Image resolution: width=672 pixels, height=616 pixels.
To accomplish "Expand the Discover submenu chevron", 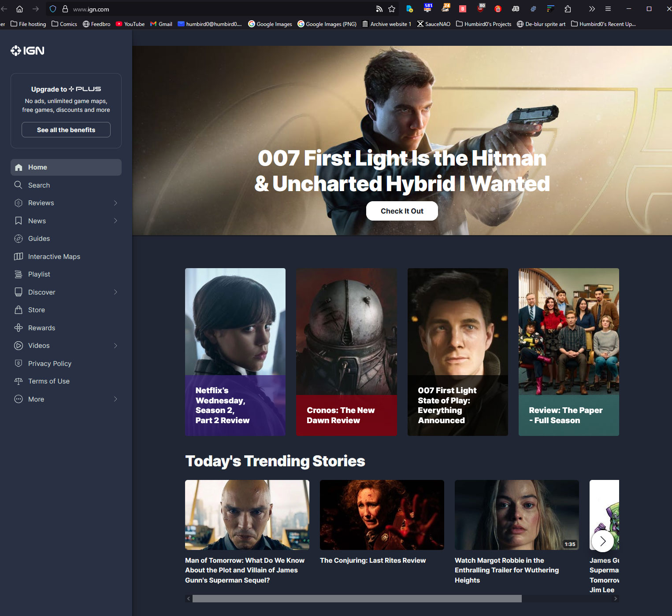I will 115,292.
